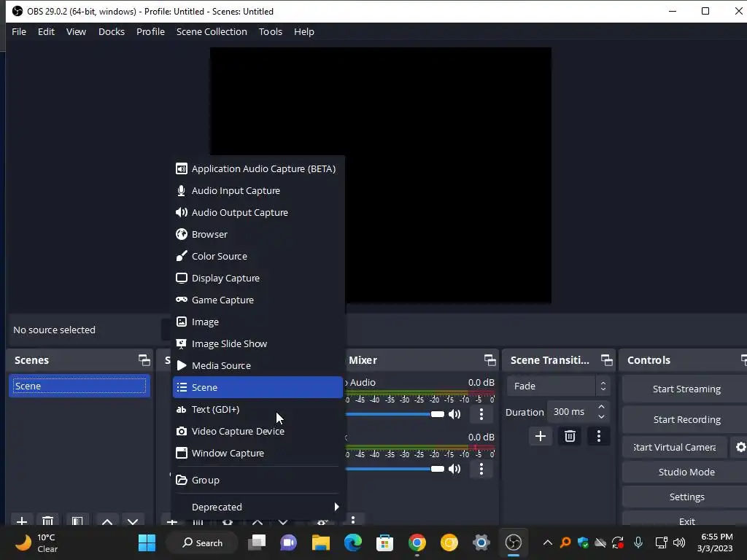Open transition properties three-dot menu
747x560 pixels.
[599, 436]
